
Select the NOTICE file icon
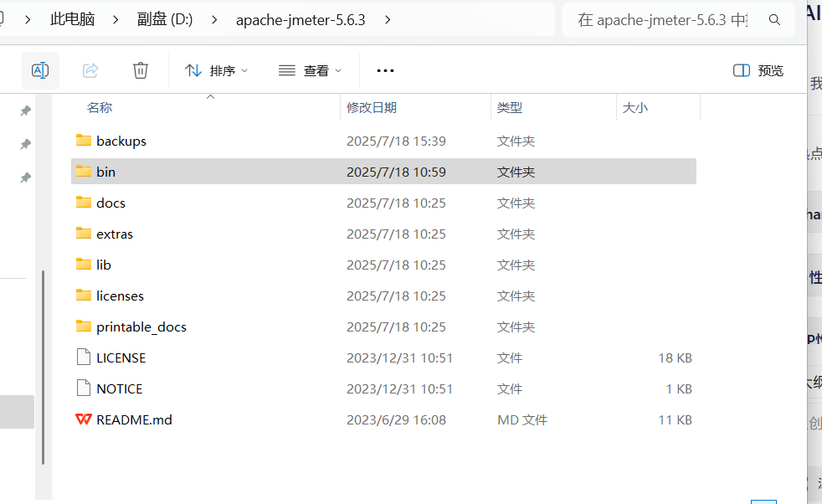click(84, 388)
